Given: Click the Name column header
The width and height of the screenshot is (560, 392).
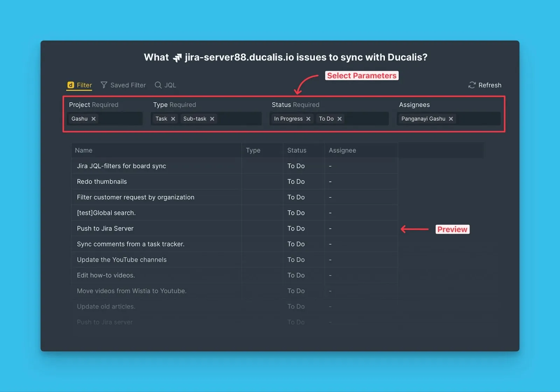Looking at the screenshot, I should click(x=84, y=150).
